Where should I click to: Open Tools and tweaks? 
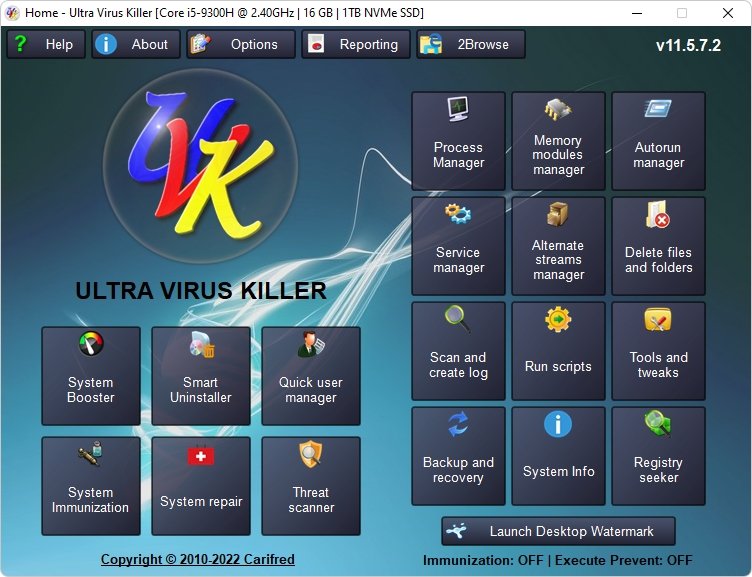point(658,351)
